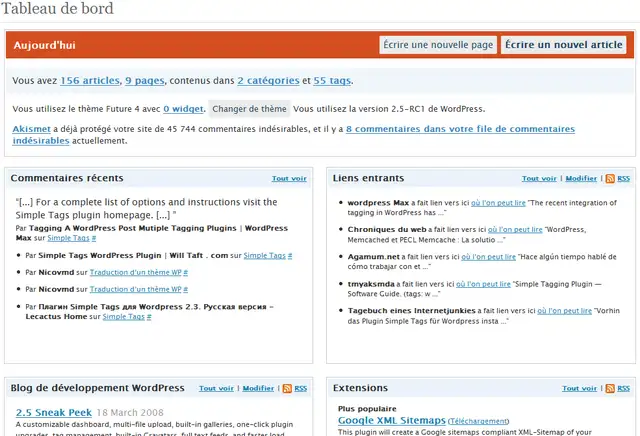
Task: Click 'Tout voir' in Extensions panel
Action: [580, 388]
